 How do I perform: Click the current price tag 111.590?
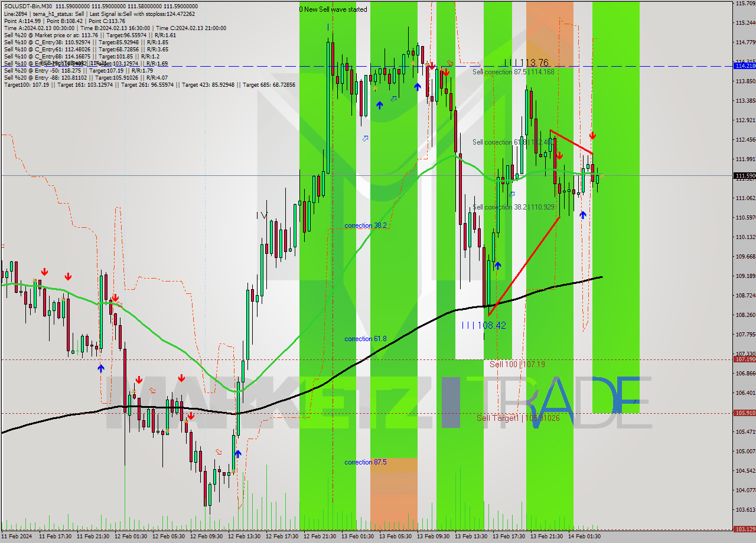pos(744,175)
